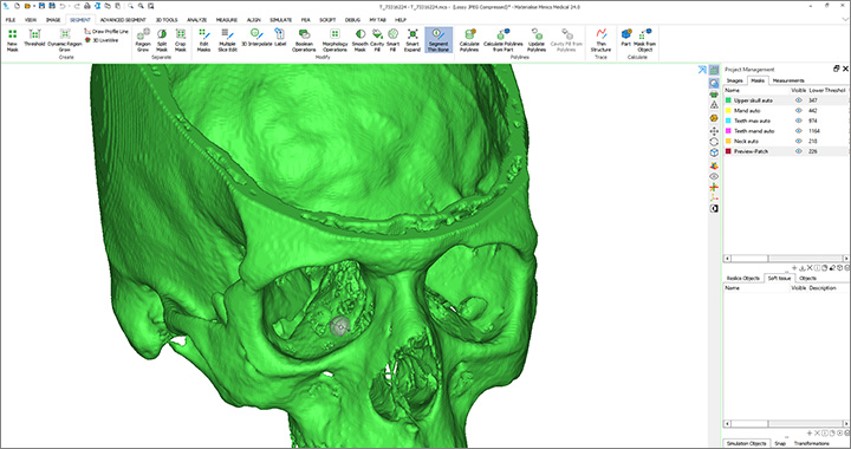The width and height of the screenshot is (851, 449).
Task: Toggle Segment Thin Bone tool
Action: 439,40
